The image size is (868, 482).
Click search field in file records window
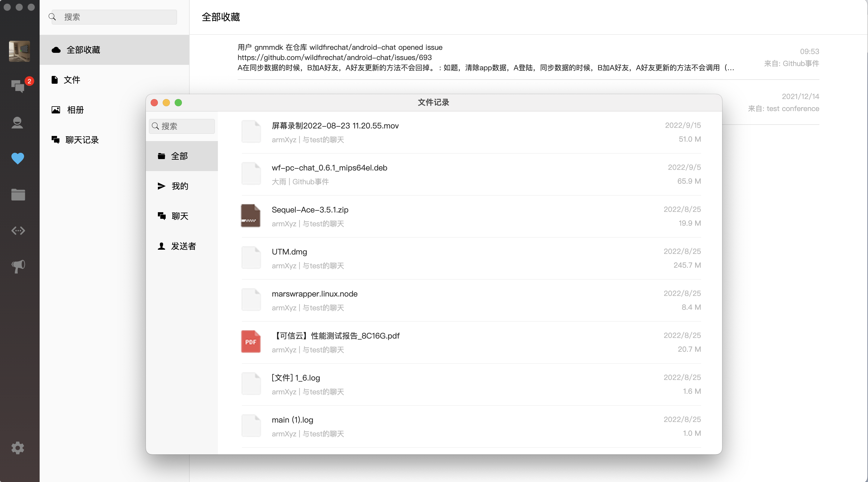186,126
